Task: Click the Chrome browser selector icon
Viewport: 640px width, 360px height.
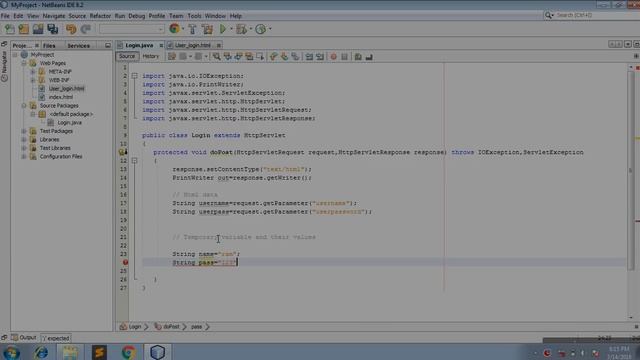Action: 174,29
